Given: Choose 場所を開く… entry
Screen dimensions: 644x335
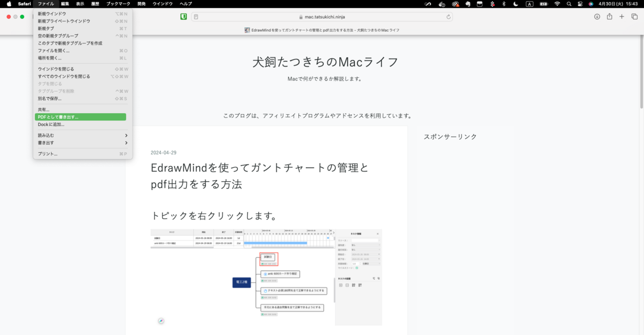Looking at the screenshot, I should click(83, 58).
